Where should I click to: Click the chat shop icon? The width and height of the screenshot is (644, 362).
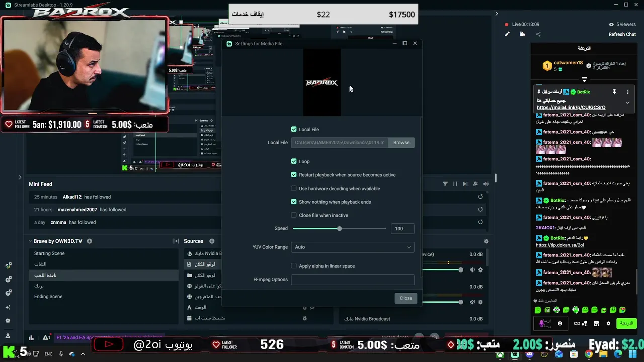pyautogui.click(x=596, y=323)
